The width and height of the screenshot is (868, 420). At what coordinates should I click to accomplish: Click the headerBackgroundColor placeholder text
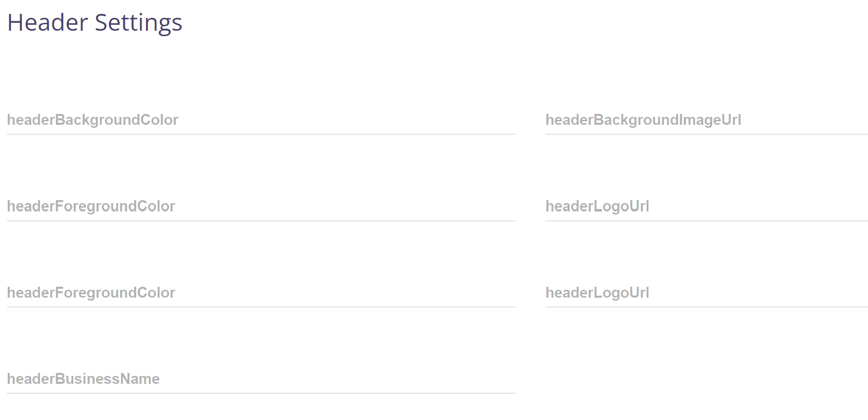point(93,120)
